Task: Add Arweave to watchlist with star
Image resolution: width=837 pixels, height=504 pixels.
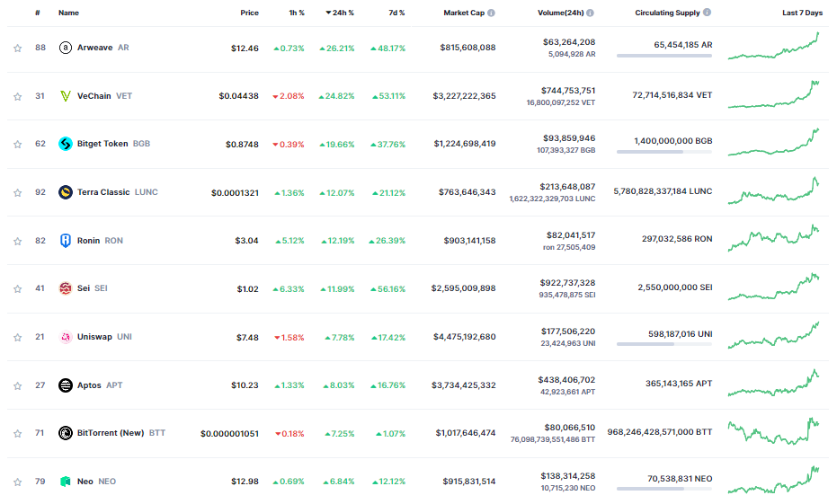Action: click(18, 48)
